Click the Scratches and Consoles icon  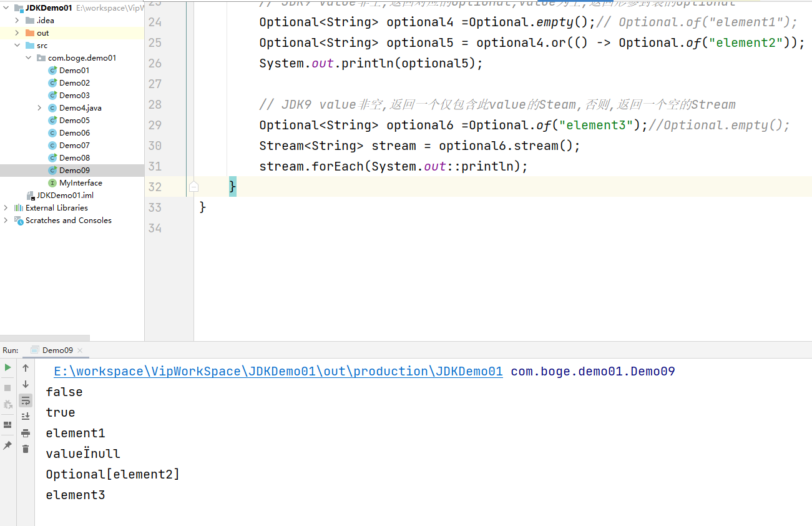(18, 220)
